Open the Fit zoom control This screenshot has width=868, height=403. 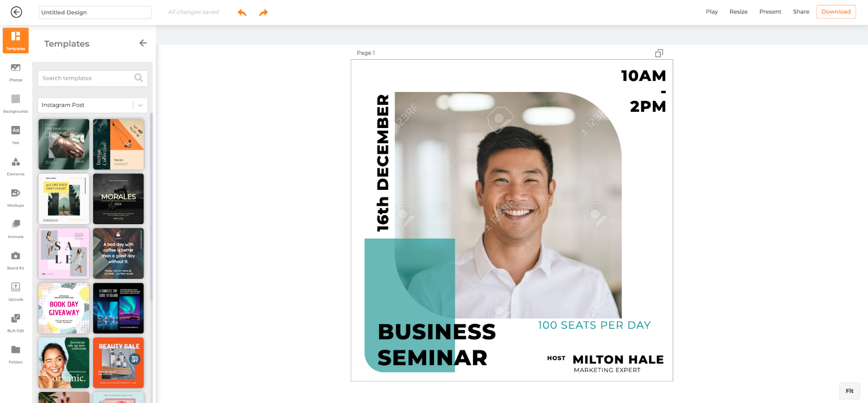pyautogui.click(x=849, y=391)
